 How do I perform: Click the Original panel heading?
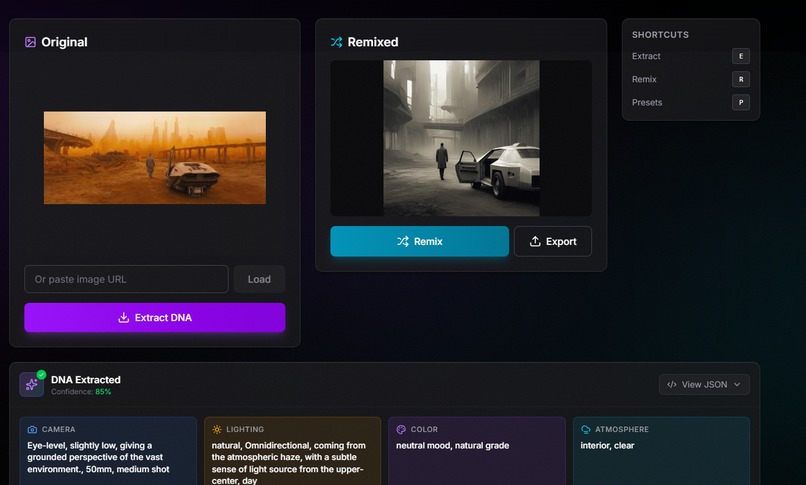(64, 42)
